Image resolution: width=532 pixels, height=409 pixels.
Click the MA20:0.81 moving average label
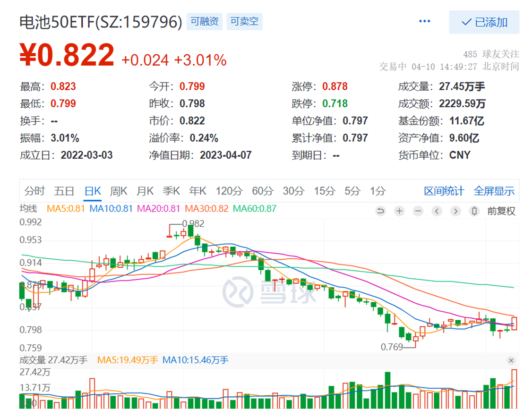click(x=158, y=209)
